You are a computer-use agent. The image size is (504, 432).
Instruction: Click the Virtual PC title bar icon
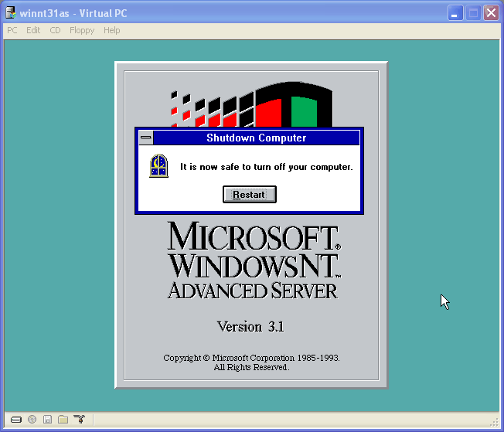tap(11, 13)
